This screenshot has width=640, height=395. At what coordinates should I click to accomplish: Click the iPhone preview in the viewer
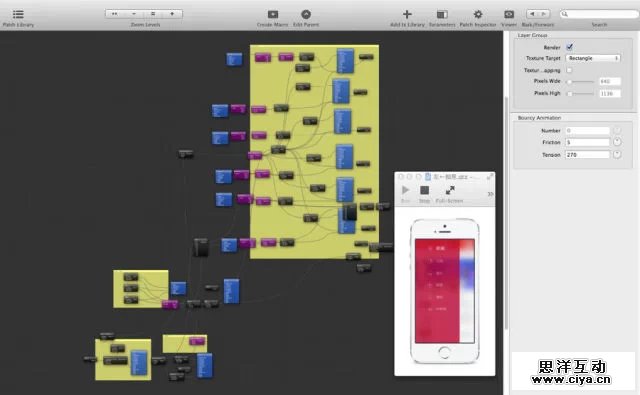tap(444, 291)
